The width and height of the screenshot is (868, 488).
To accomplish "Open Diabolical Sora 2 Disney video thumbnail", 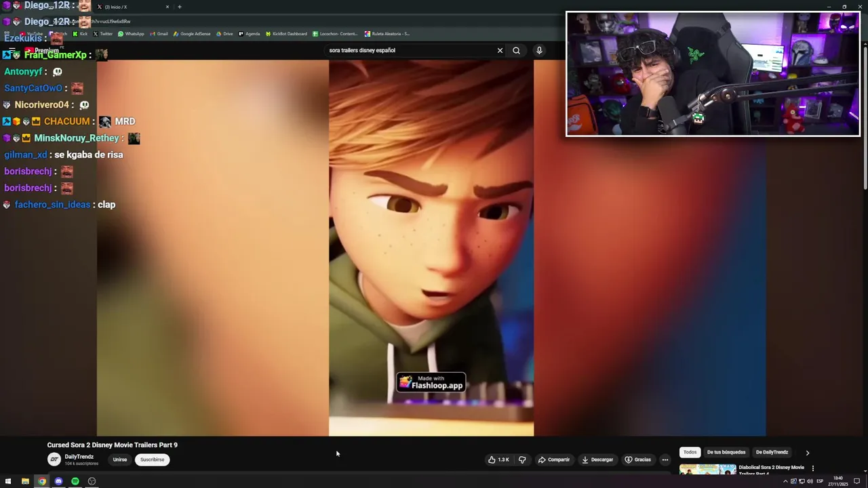I will pyautogui.click(x=708, y=470).
